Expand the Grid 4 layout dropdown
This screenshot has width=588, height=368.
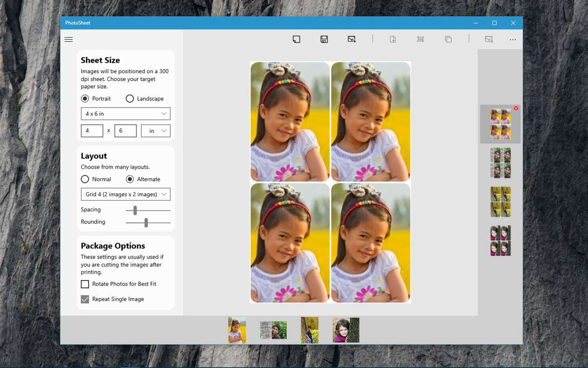126,194
